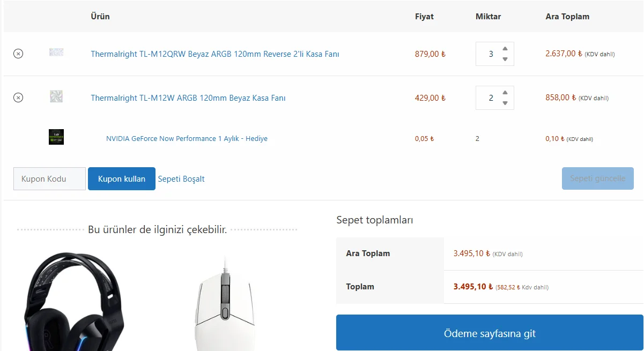Image resolution: width=644 pixels, height=351 pixels.
Task: Click NVIDIA GeForce Now thumbnail image
Action: click(x=56, y=137)
